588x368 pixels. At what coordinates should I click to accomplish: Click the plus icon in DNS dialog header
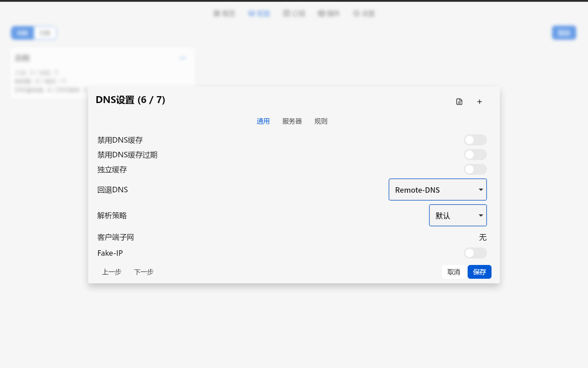(x=480, y=102)
